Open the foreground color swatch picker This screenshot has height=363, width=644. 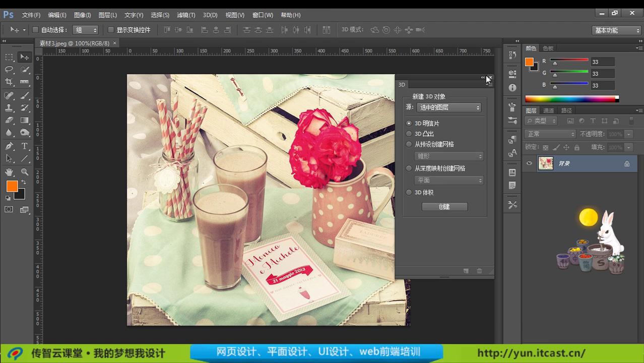tap(12, 186)
